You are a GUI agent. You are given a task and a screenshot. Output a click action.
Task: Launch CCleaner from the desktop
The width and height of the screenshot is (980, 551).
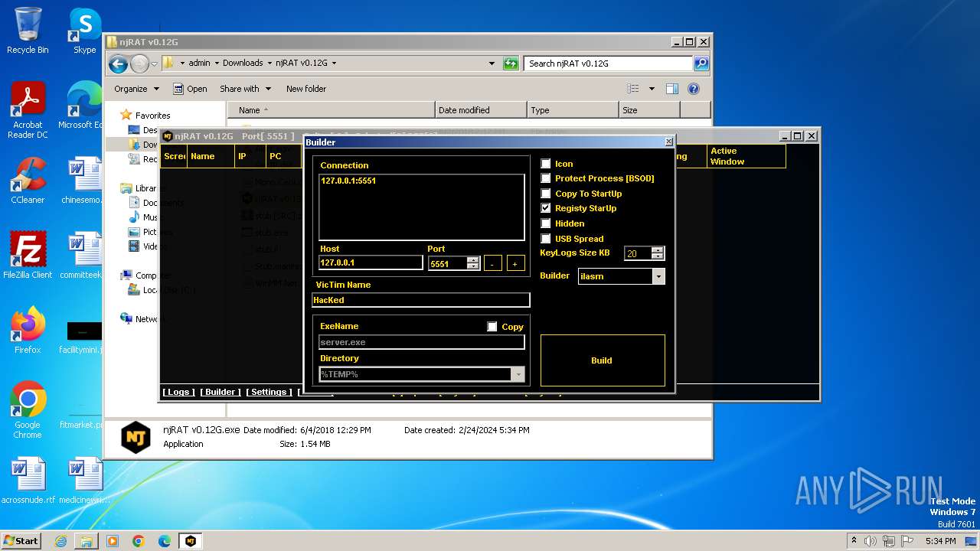point(28,181)
